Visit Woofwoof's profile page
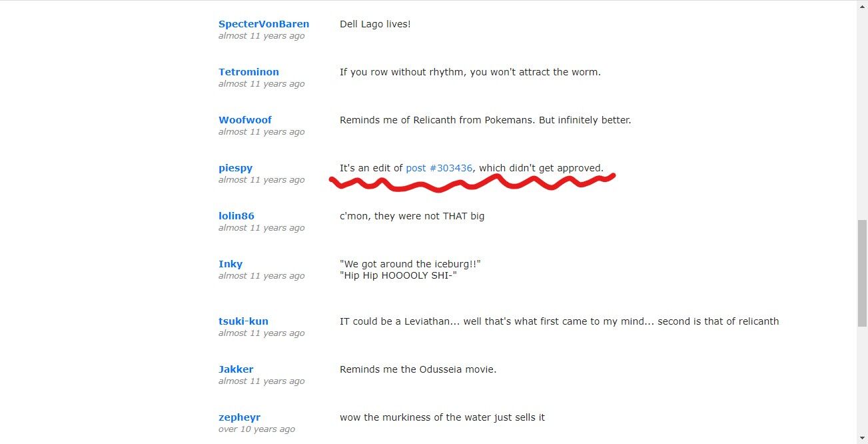 245,120
